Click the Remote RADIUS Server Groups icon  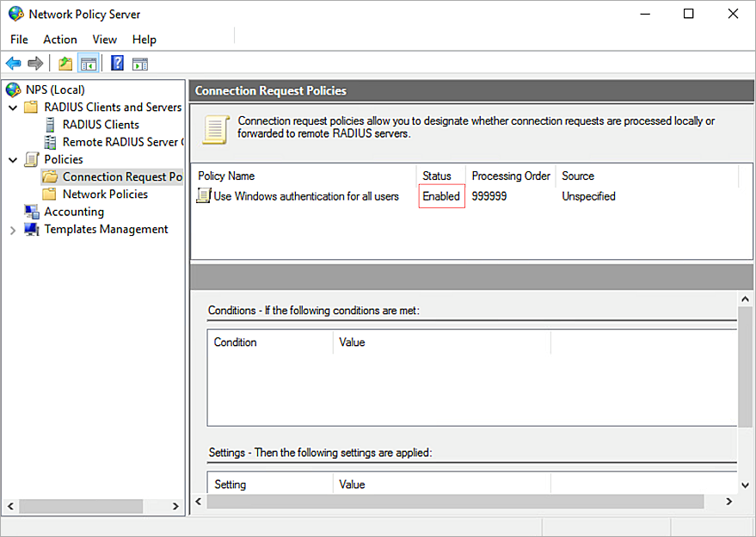[x=49, y=142]
